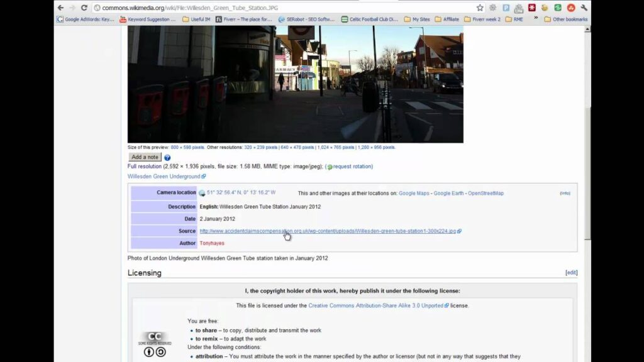This screenshot has height=362, width=644.
Task: Click the request rotation link
Action: (x=353, y=167)
